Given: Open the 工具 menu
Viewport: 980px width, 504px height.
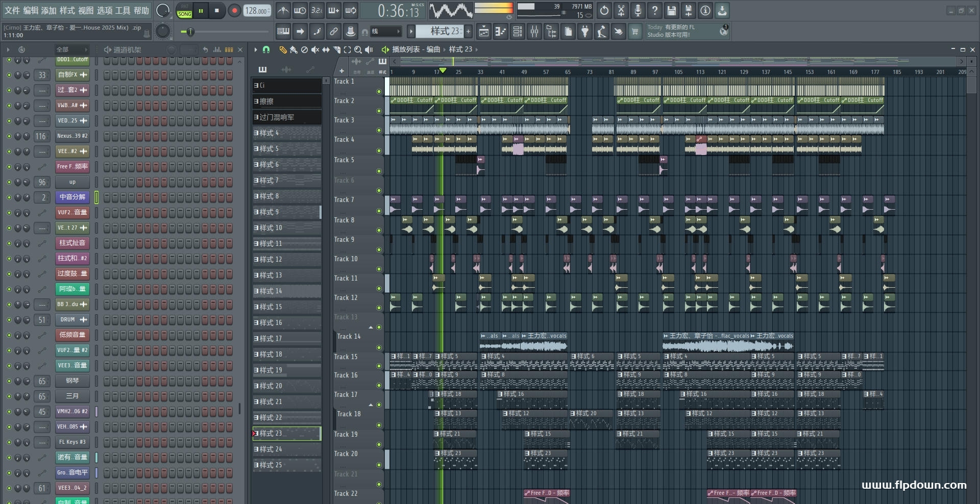Looking at the screenshot, I should click(122, 10).
